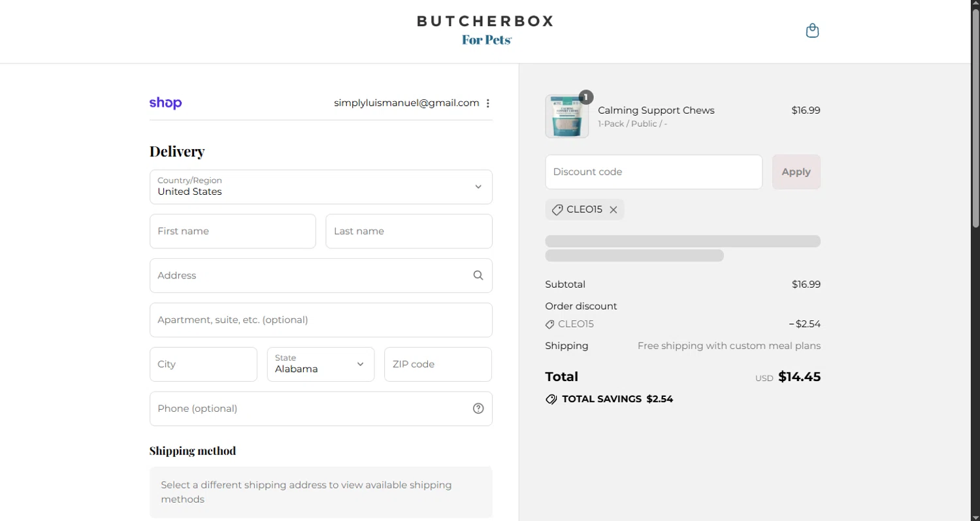Viewport: 980px width, 521px height.
Task: Focus the ZIP code field
Action: (438, 364)
